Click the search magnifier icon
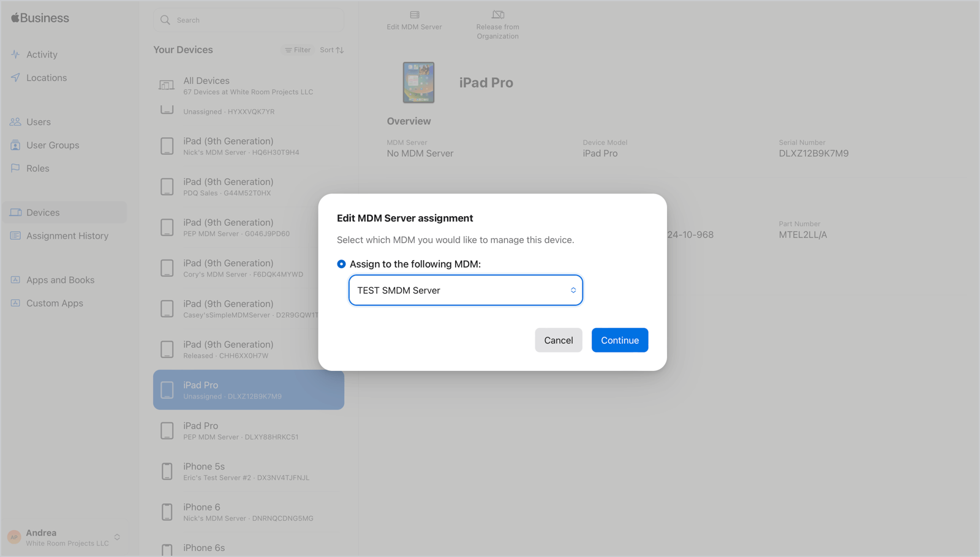Image resolution: width=980 pixels, height=557 pixels. [165, 20]
